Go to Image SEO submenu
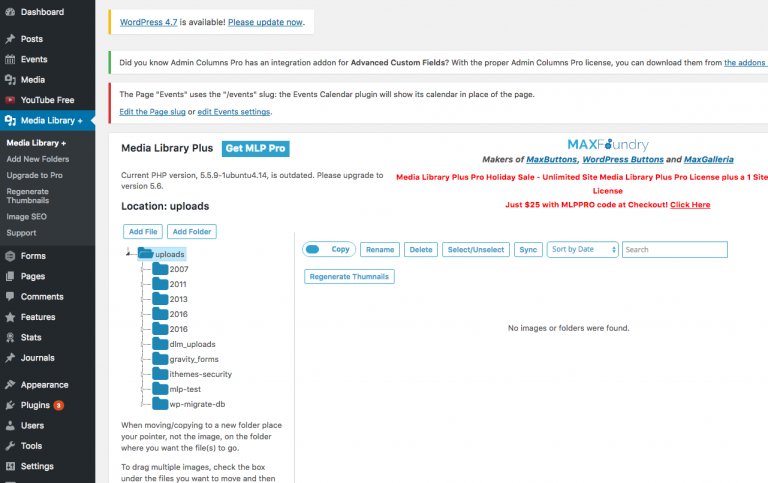The height and width of the screenshot is (483, 768). point(26,216)
